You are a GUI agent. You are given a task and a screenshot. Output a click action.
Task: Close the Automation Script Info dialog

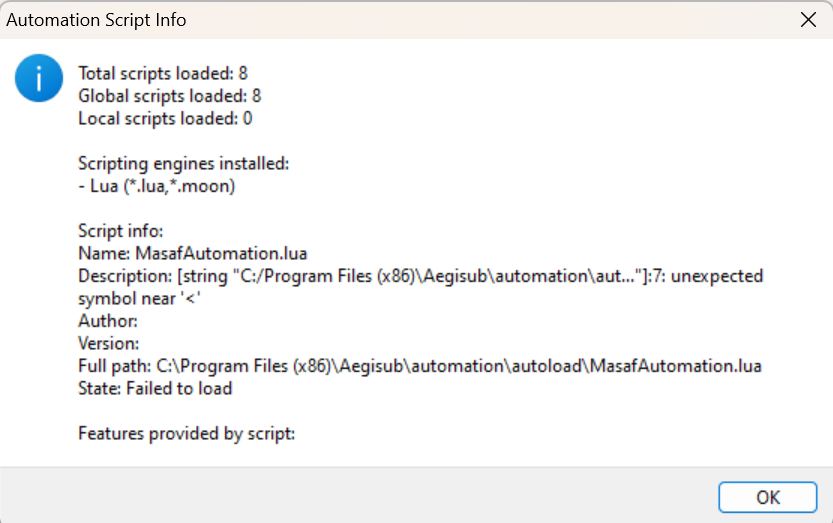point(807,20)
